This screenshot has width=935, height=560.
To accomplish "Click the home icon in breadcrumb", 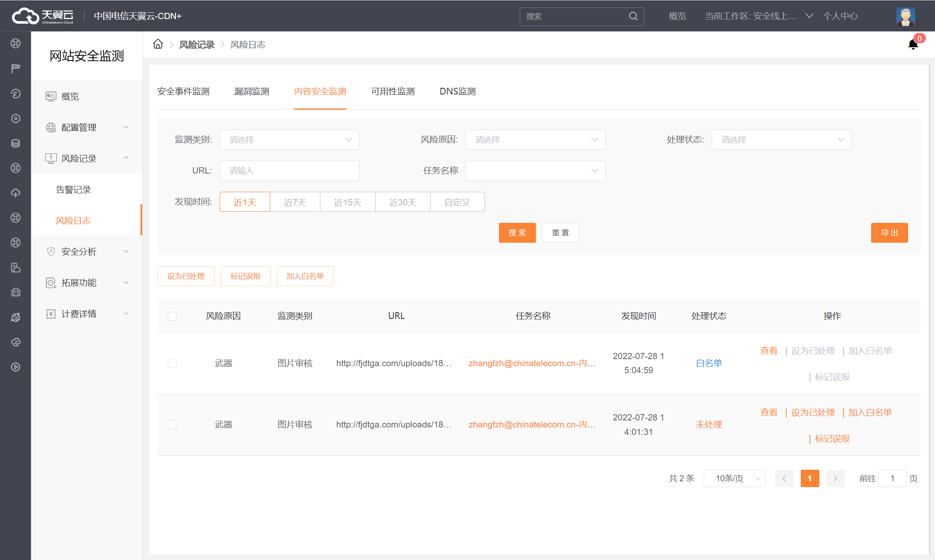I will coord(157,44).
